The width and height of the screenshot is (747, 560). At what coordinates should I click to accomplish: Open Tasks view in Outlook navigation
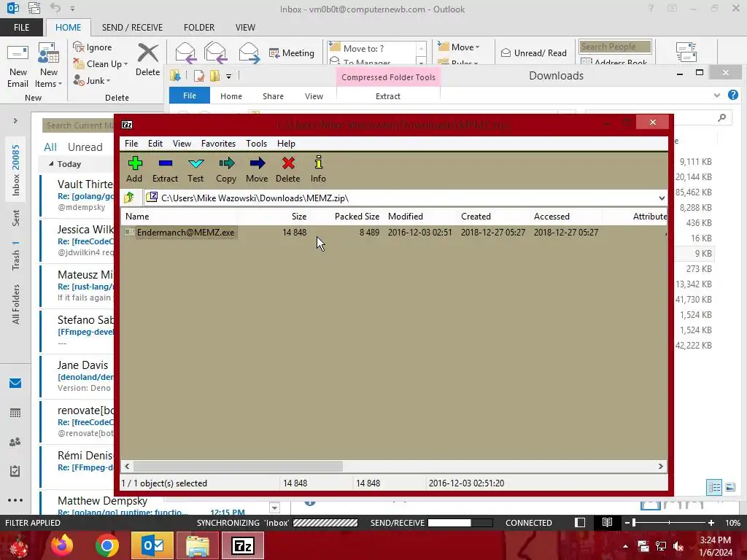pyautogui.click(x=15, y=471)
